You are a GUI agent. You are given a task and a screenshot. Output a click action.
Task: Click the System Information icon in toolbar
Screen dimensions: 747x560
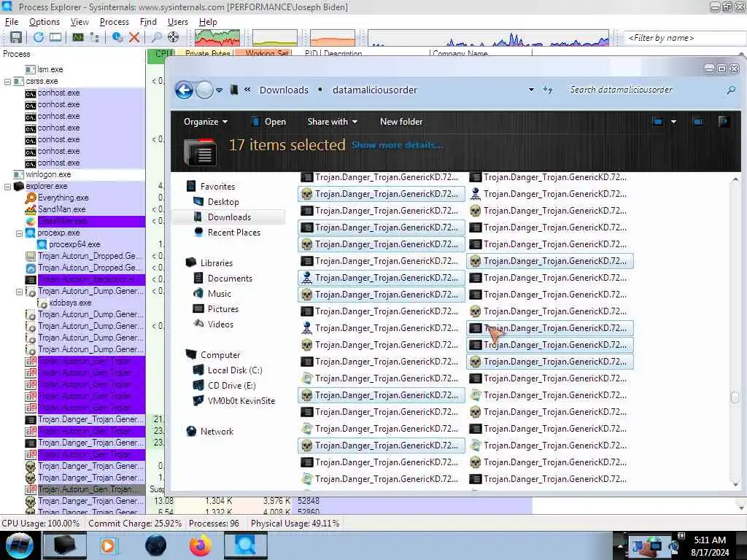click(x=78, y=37)
